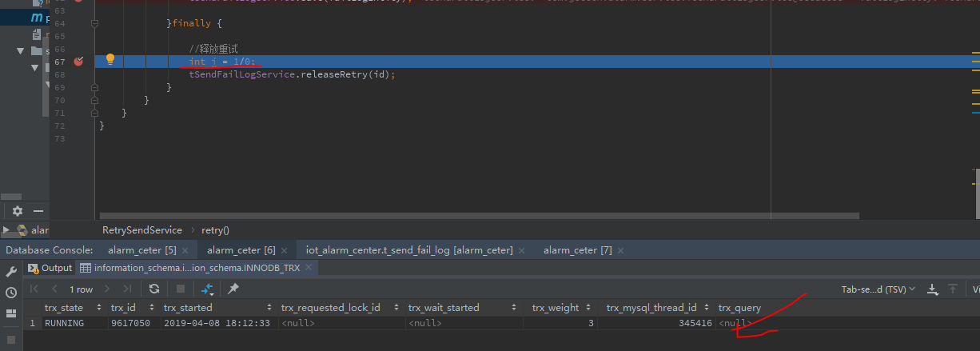Image resolution: width=980 pixels, height=351 pixels.
Task: Click the breakpoint marker on line 67
Action: pos(78,61)
